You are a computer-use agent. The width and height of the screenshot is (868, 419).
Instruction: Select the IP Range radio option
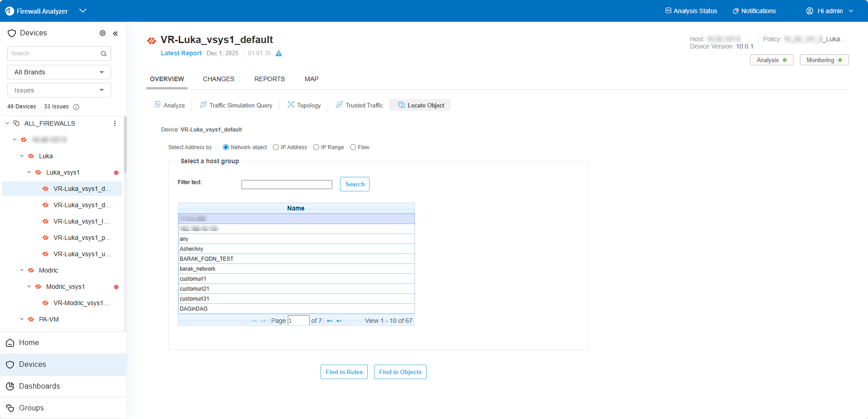point(316,147)
